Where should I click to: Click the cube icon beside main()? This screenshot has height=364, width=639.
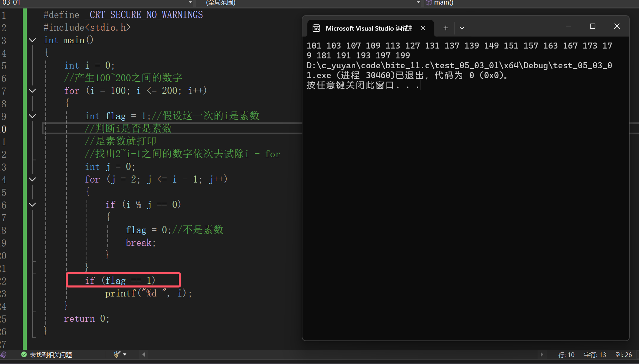click(x=428, y=3)
